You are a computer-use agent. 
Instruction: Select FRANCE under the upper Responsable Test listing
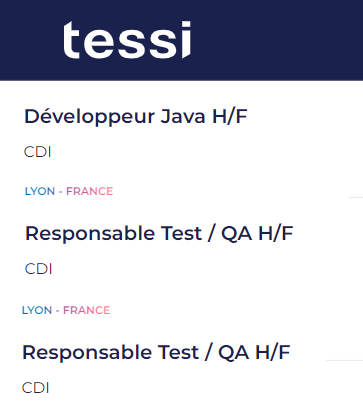(x=86, y=310)
